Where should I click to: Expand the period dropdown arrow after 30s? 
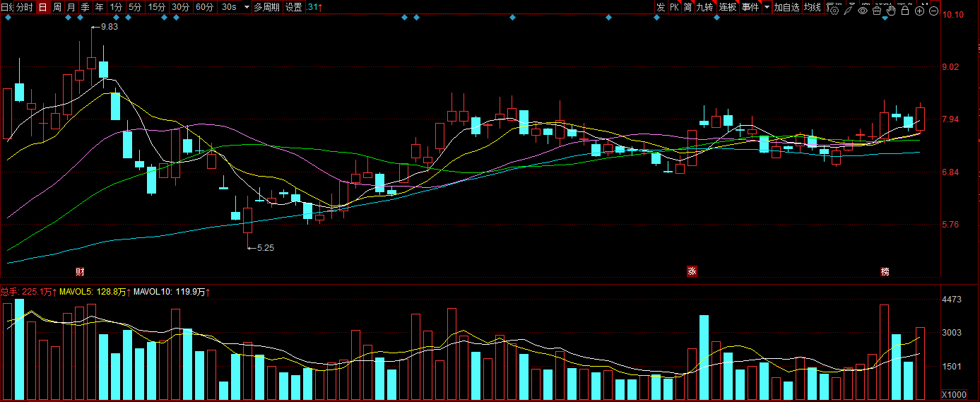coord(247,7)
